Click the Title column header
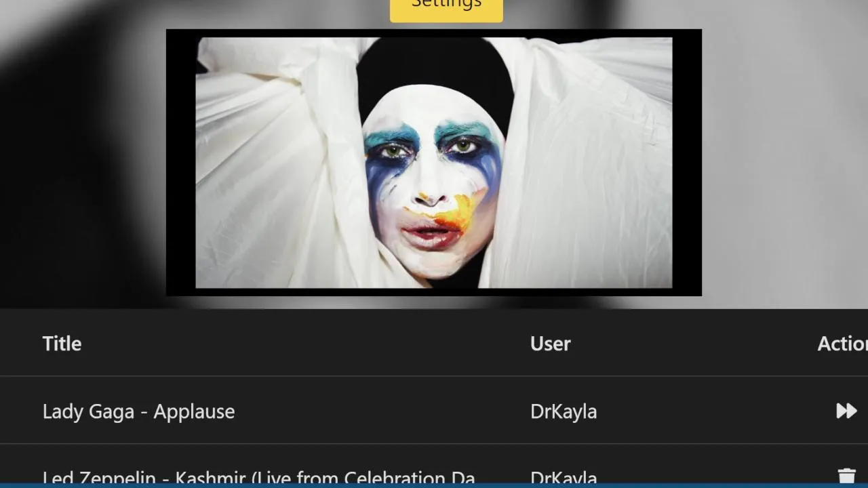The width and height of the screenshot is (868, 488). (62, 344)
